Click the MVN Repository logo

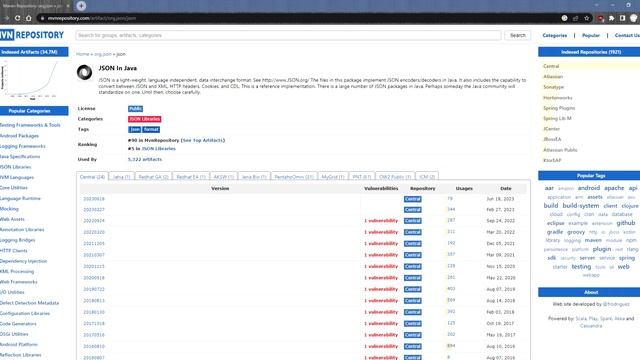coord(32,35)
